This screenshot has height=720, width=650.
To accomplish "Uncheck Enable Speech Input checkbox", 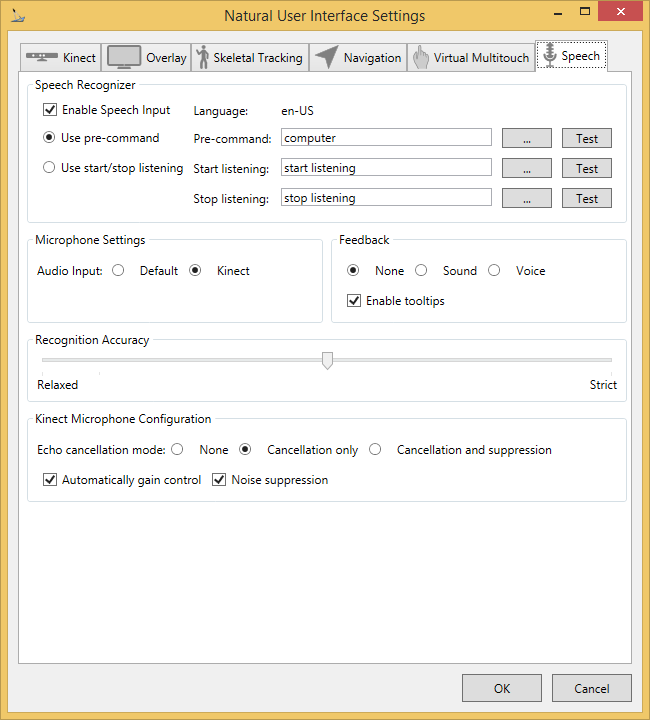I will click(50, 110).
